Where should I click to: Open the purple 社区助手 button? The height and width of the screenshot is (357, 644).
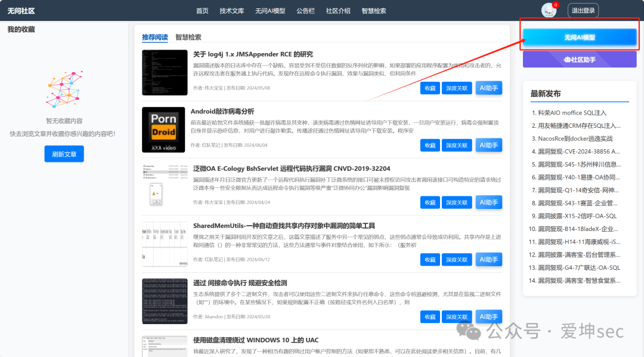[580, 60]
